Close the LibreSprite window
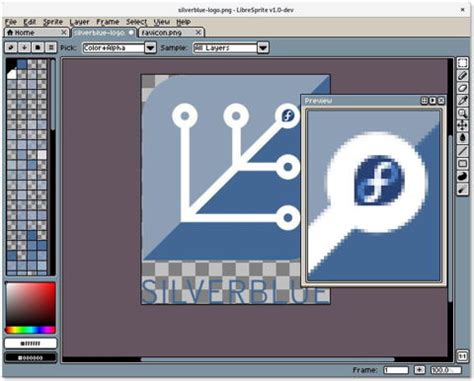This screenshot has width=474, height=381. click(x=462, y=10)
